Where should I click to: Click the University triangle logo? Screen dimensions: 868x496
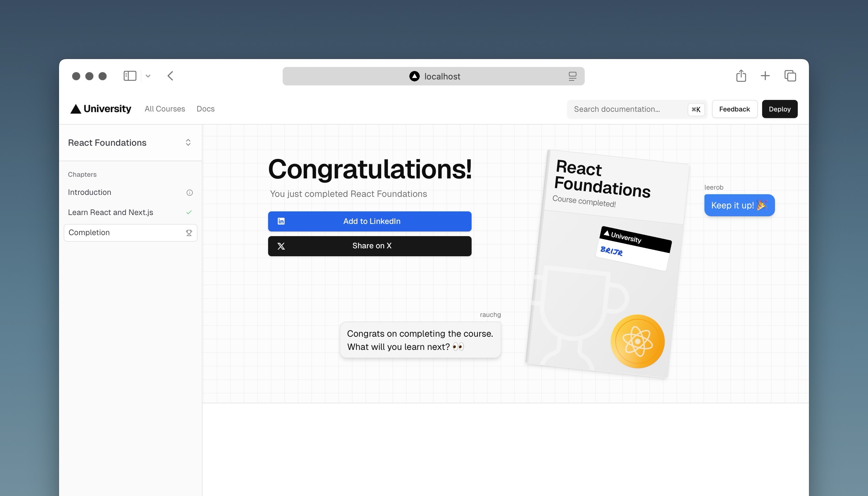[x=76, y=109]
